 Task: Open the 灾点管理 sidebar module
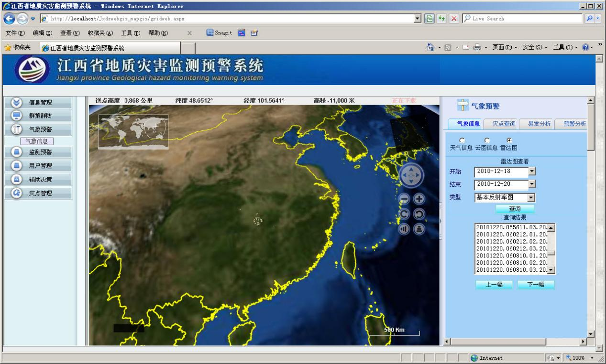(x=38, y=193)
